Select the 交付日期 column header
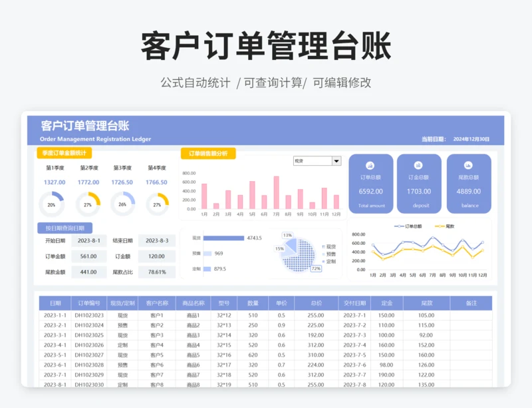Image resolution: width=532 pixels, height=408 pixels. (354, 303)
